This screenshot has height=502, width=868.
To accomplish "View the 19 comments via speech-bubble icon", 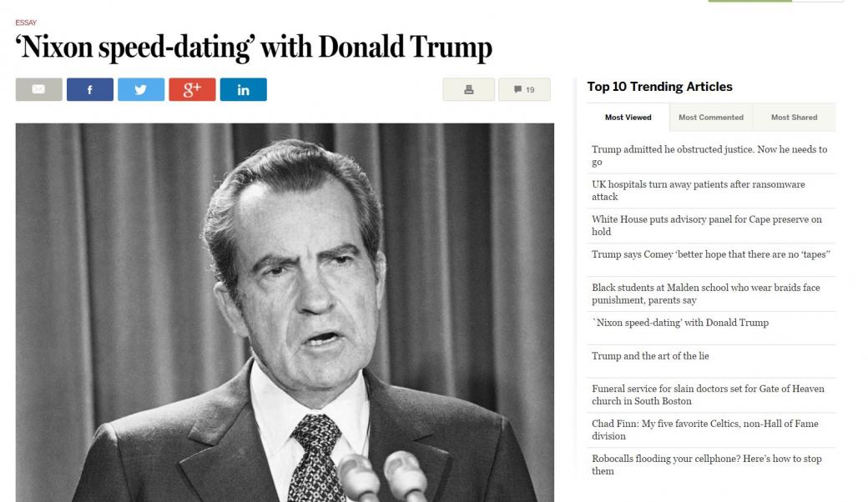I will [x=524, y=89].
